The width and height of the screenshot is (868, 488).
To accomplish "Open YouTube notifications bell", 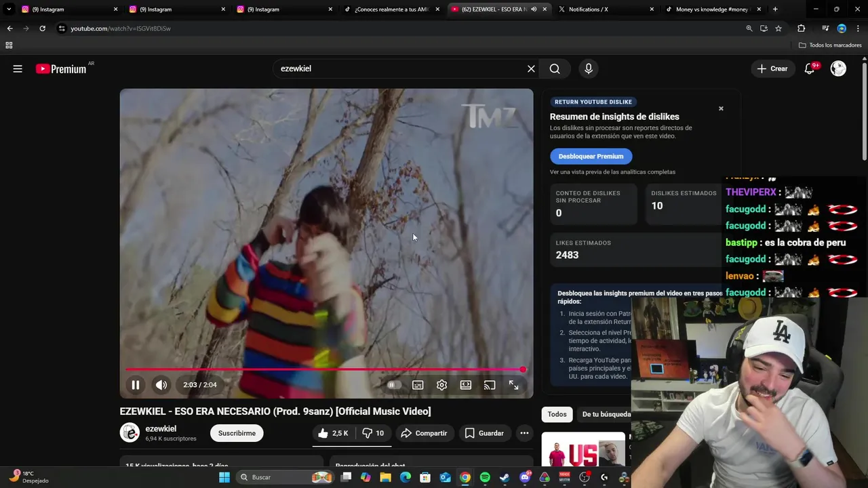I will click(809, 68).
